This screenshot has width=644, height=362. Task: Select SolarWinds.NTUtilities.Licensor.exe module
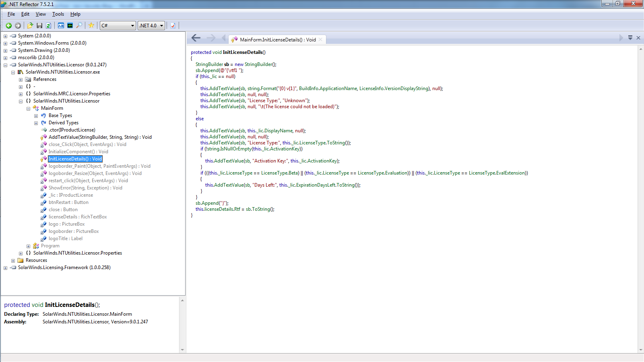[63, 72]
